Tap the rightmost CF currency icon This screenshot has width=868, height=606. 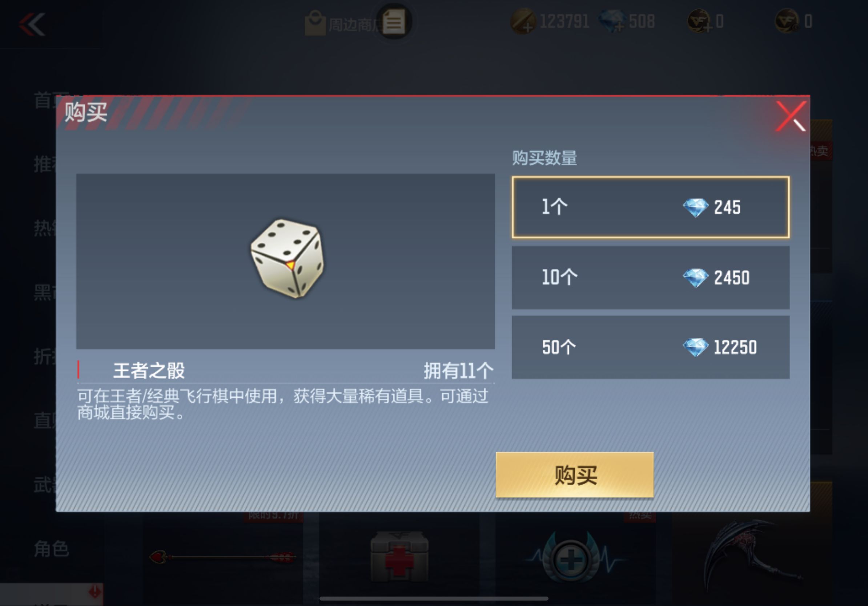point(787,21)
